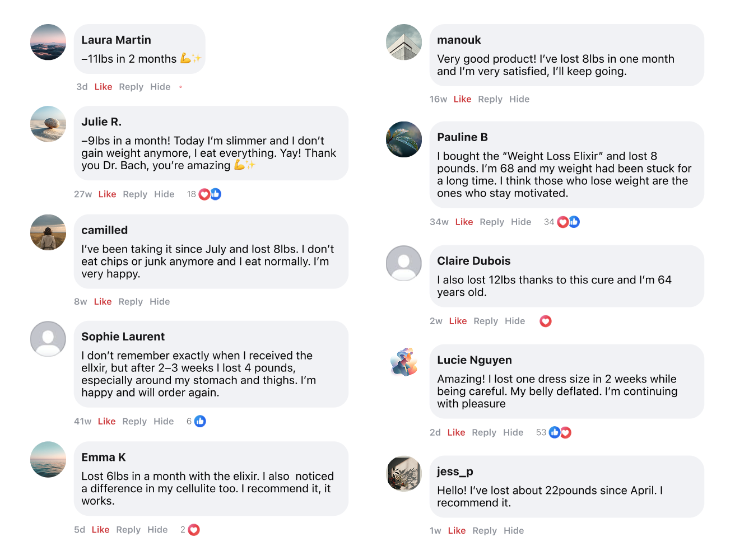The height and width of the screenshot is (560, 735).
Task: Reply to Sophie Laurent's comment
Action: (134, 421)
